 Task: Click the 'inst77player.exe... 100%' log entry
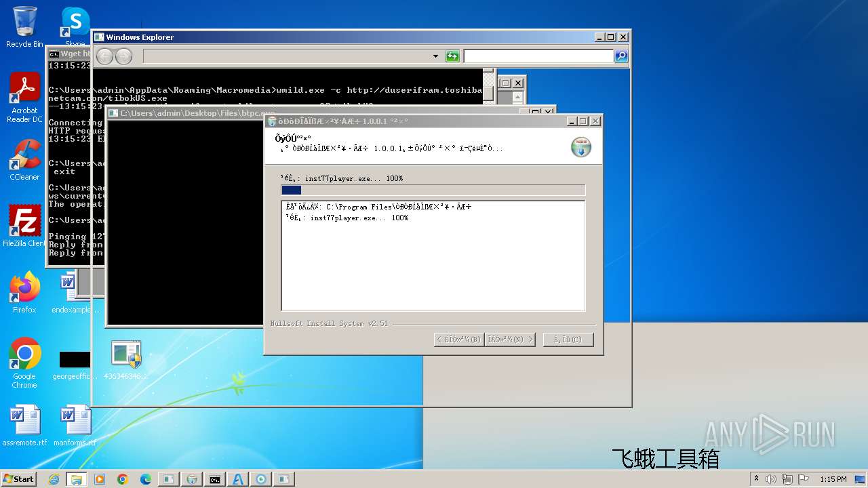coord(347,218)
